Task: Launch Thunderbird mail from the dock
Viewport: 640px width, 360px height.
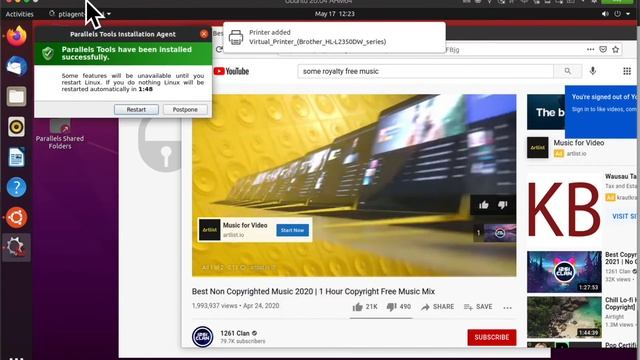Action: pos(16,66)
